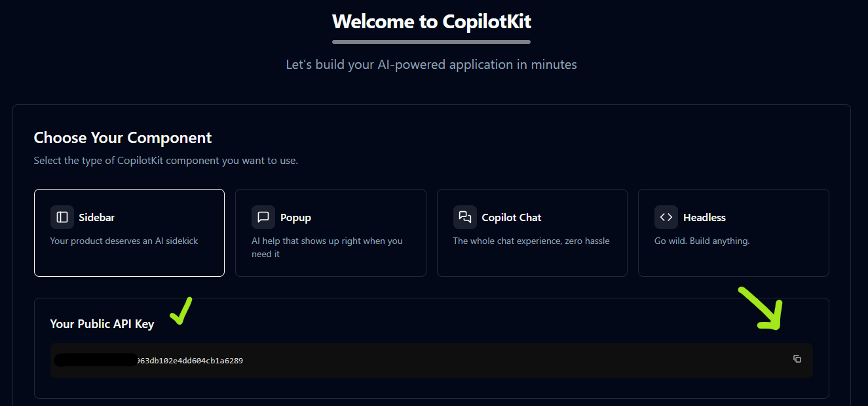Copy the public API key

[x=797, y=359]
